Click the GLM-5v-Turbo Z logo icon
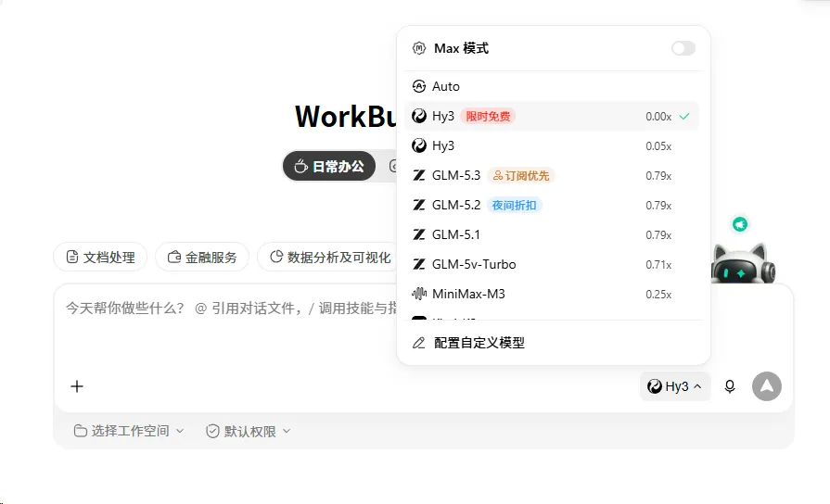This screenshot has width=830, height=504. tap(418, 264)
